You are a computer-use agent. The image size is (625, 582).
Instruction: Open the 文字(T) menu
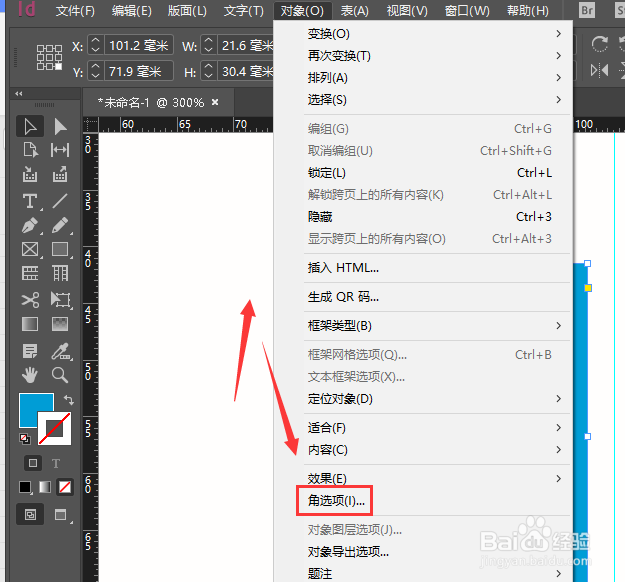244,11
